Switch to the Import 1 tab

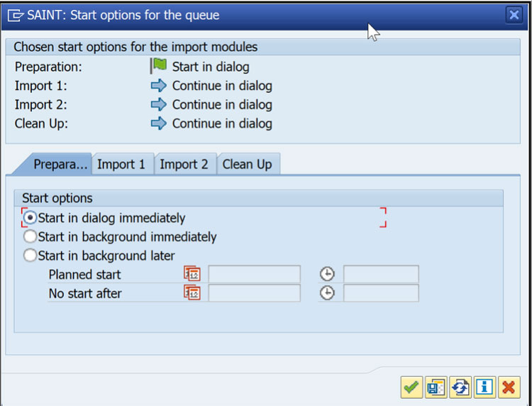(x=121, y=164)
